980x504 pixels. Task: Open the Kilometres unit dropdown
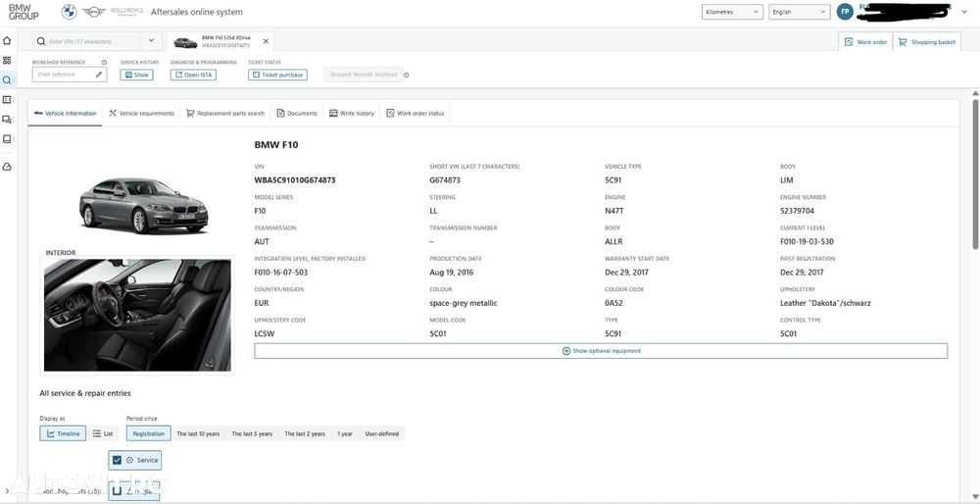pyautogui.click(x=732, y=12)
